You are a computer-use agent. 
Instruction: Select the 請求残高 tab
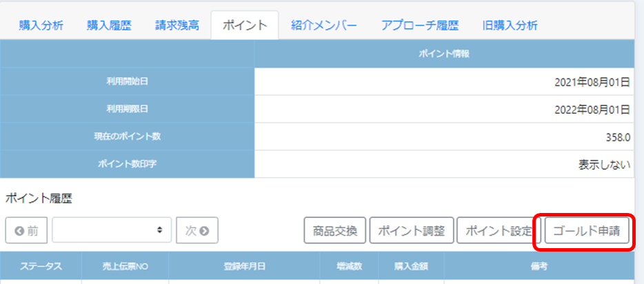click(177, 26)
